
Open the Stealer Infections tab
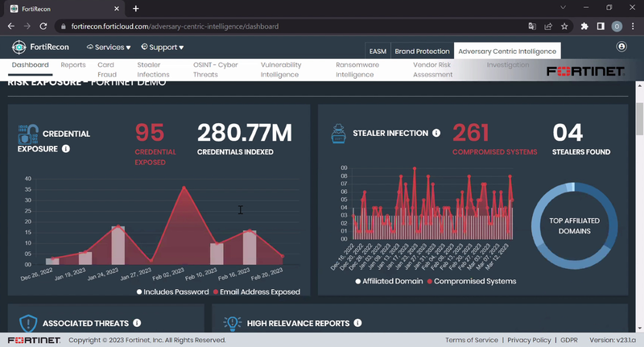click(153, 70)
